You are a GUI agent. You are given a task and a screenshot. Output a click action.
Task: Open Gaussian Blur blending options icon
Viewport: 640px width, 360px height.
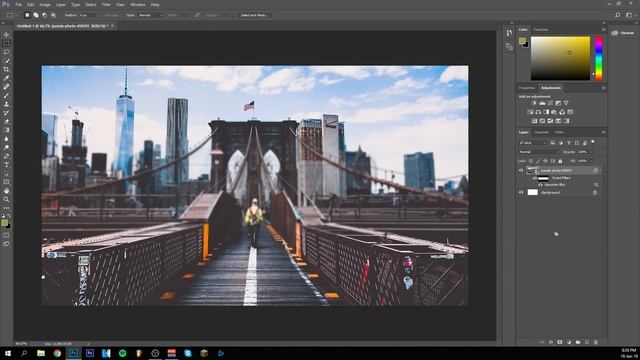click(x=596, y=185)
